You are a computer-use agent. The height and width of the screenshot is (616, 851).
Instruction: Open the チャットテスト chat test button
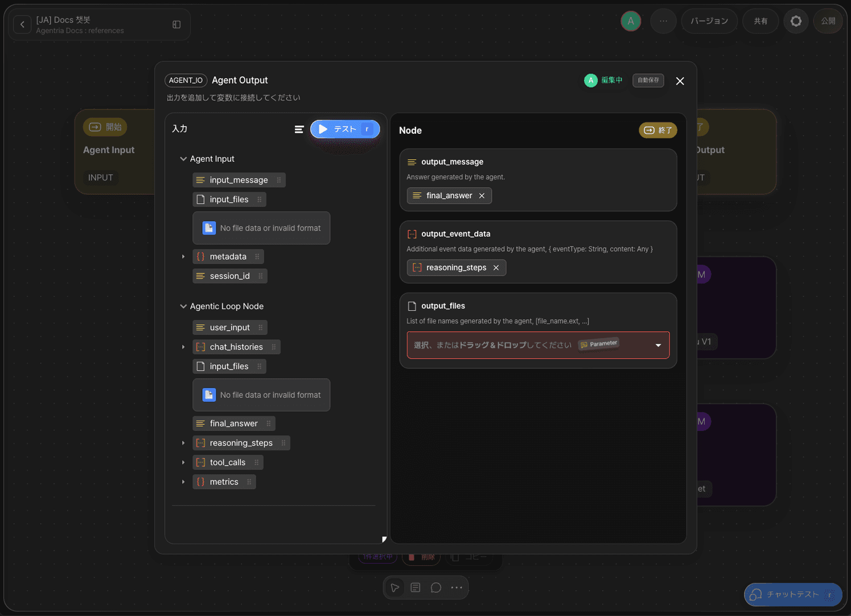click(793, 594)
